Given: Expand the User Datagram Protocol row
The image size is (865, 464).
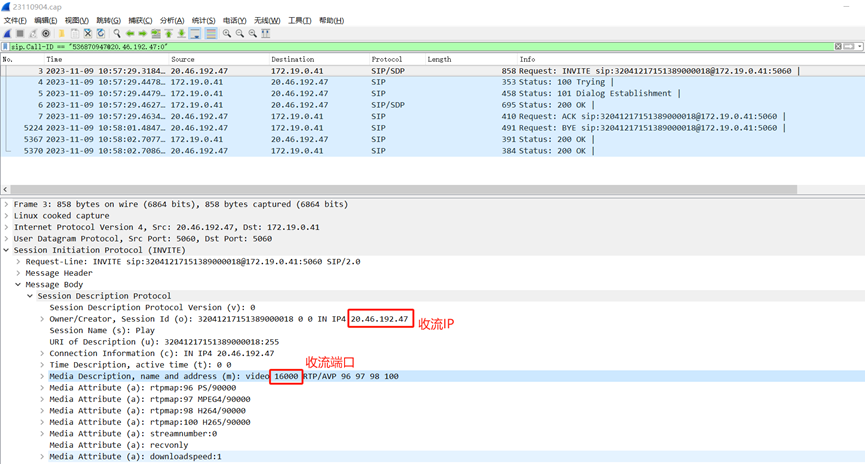Looking at the screenshot, I should [7, 239].
